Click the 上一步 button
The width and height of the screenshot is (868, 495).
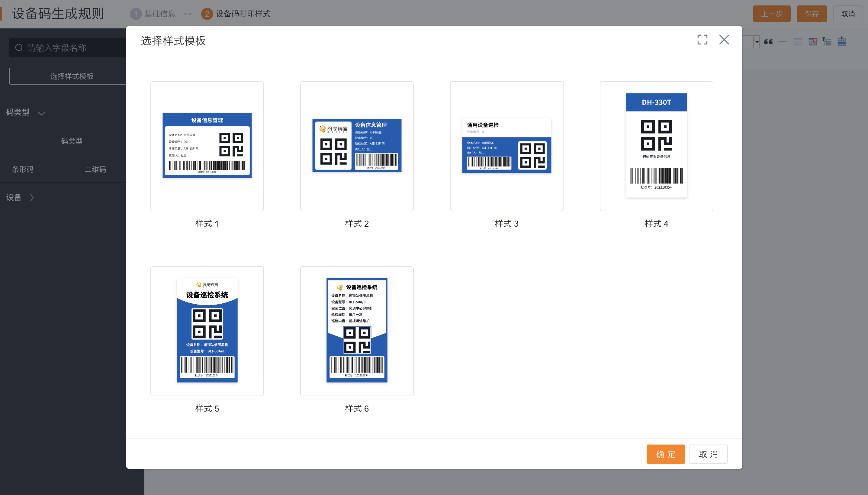772,14
